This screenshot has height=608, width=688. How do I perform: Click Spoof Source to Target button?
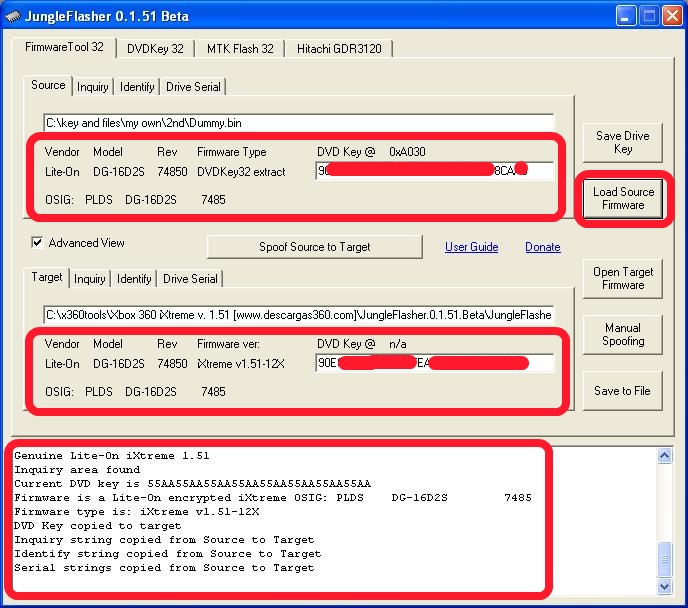tap(315, 247)
